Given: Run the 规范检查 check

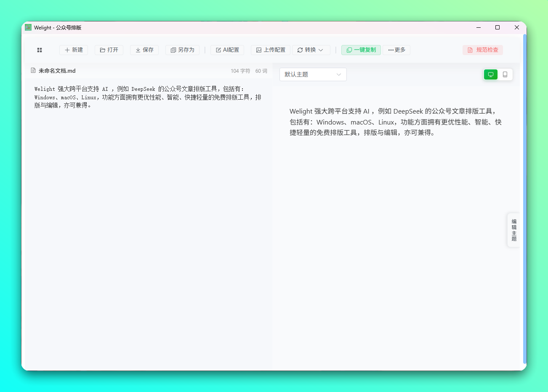Looking at the screenshot, I should [483, 50].
